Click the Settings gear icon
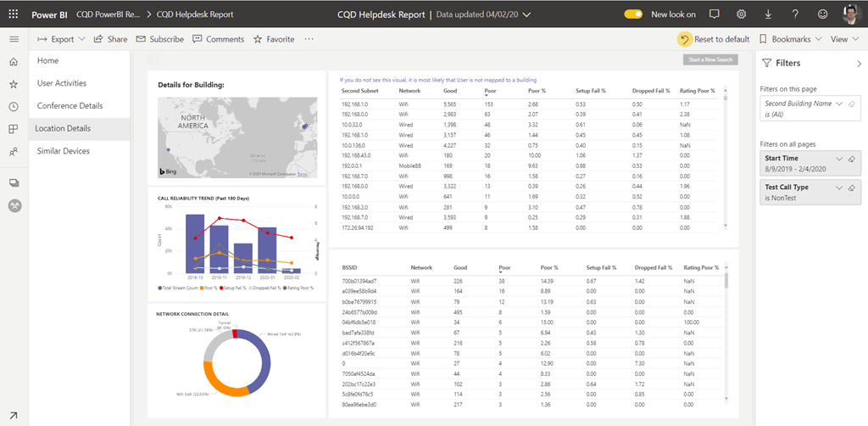 (741, 14)
